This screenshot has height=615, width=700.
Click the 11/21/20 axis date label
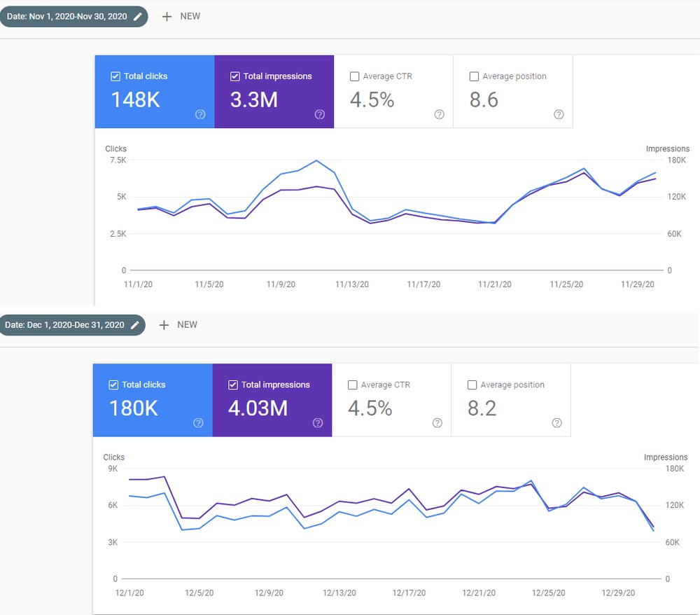coord(495,284)
